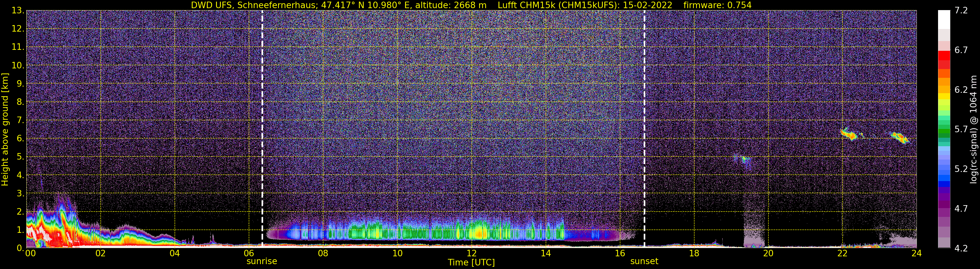Screen dimensions: 980x269
Task: Click the colorbar value '5.7'
Action: (961, 130)
